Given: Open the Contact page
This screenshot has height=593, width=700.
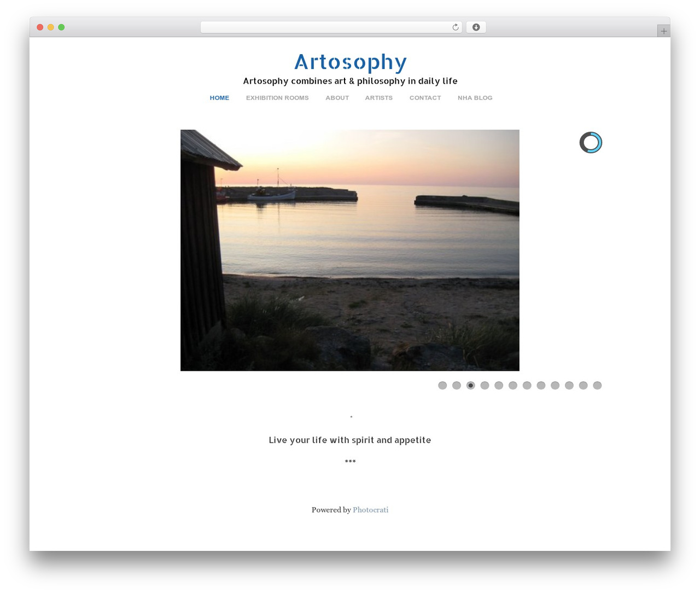Looking at the screenshot, I should point(425,98).
